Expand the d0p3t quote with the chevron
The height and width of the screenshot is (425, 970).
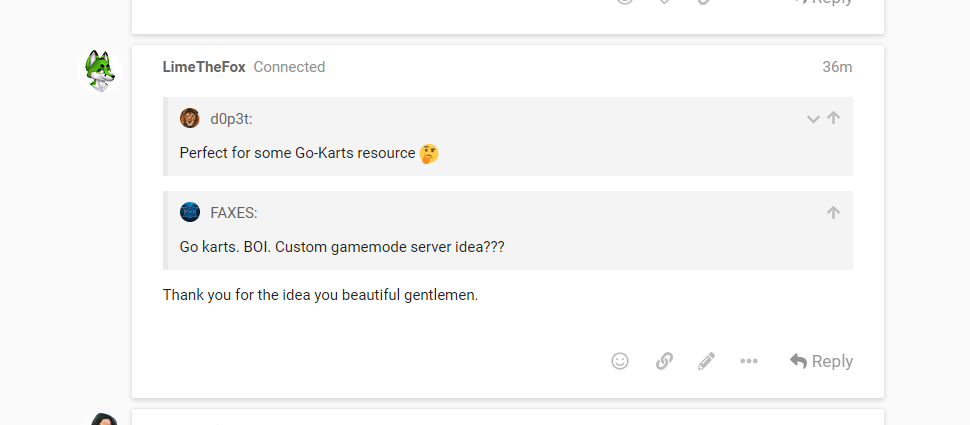tap(813, 119)
